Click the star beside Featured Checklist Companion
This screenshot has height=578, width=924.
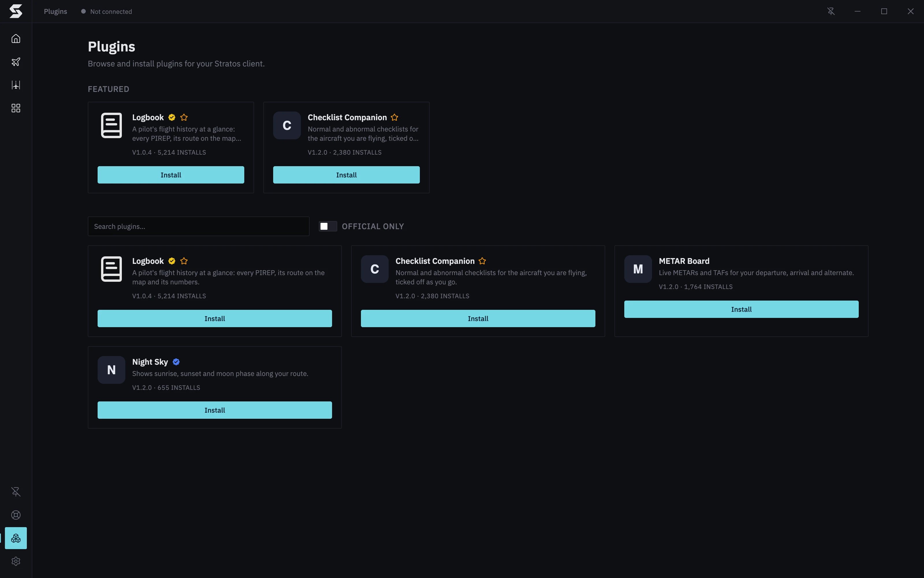(394, 117)
